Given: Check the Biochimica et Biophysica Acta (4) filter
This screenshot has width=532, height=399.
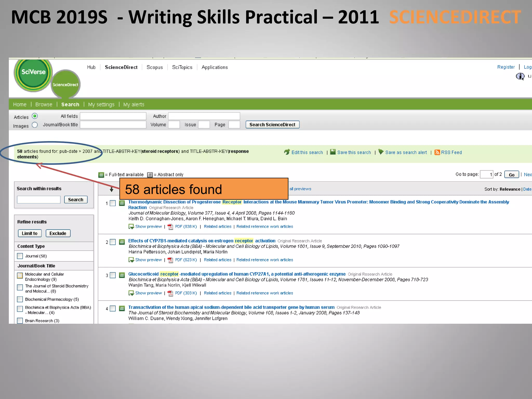Looking at the screenshot, I should point(20,309).
